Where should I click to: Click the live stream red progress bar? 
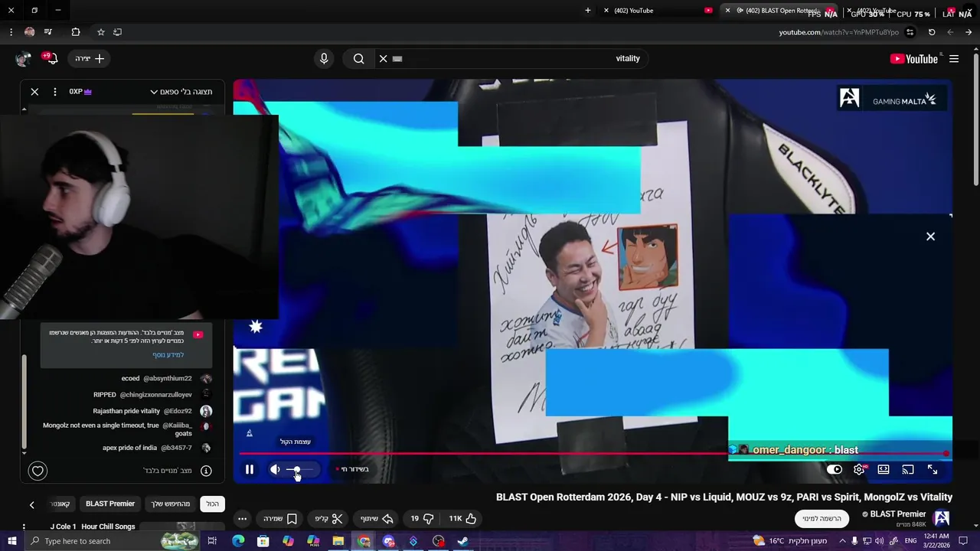point(593,453)
